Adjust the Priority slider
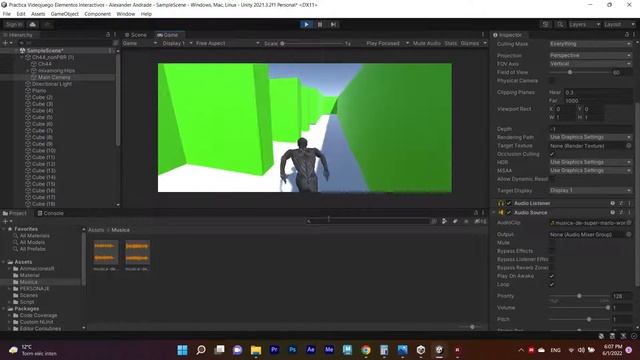 point(580,296)
